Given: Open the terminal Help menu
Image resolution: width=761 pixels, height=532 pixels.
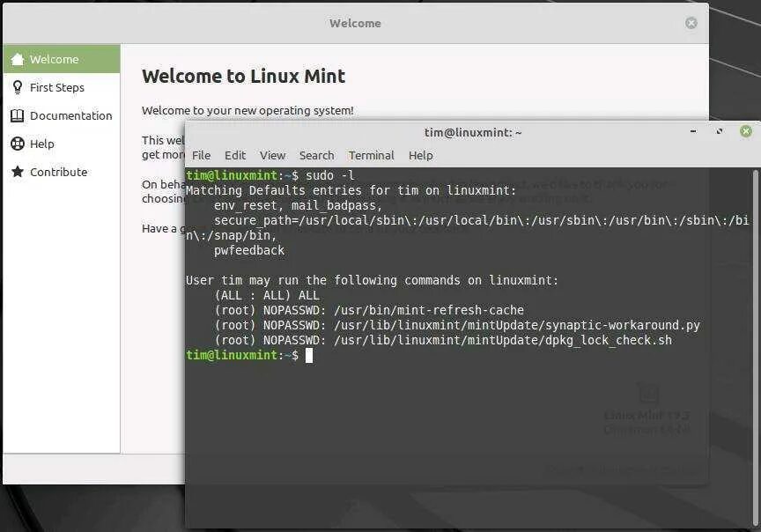Looking at the screenshot, I should point(421,155).
